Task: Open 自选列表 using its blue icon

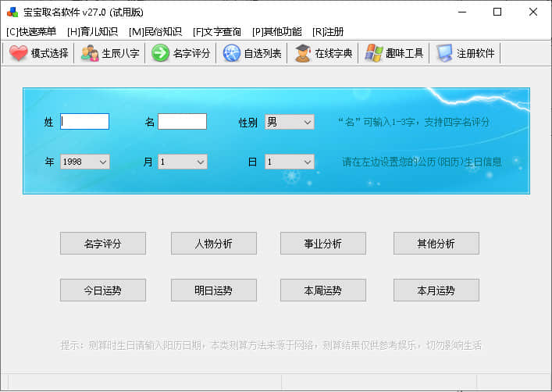Action: 232,53
